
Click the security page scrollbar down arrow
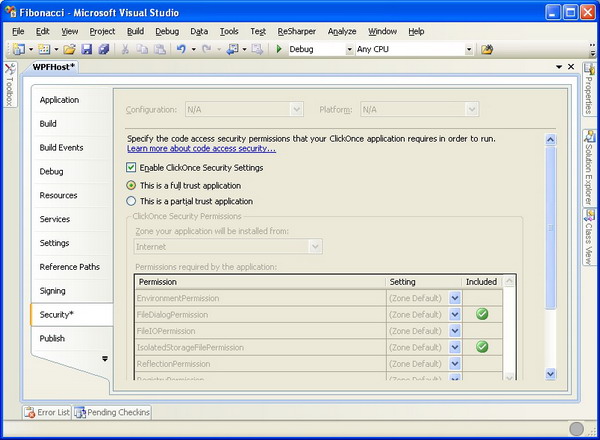550,374
